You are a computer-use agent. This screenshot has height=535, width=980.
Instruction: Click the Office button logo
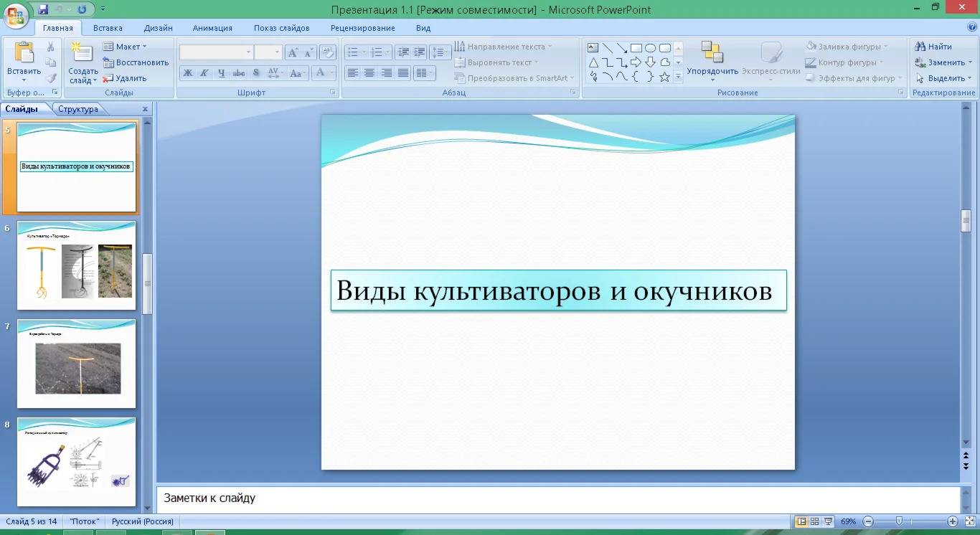point(16,14)
